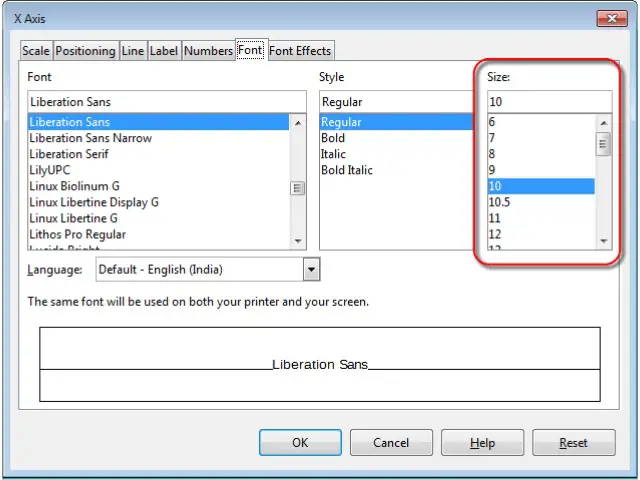Click font list scroll down arrow
Image resolution: width=640 pixels, height=480 pixels.
(x=298, y=241)
